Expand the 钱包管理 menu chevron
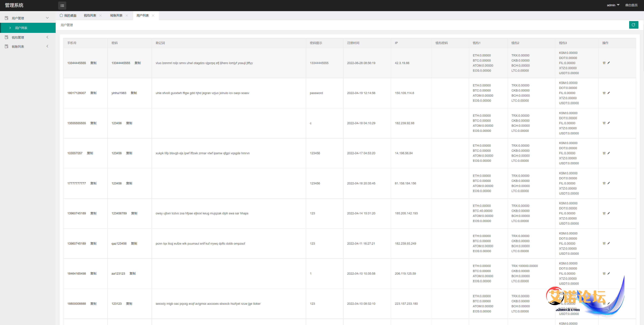644x325 pixels. coord(47,37)
